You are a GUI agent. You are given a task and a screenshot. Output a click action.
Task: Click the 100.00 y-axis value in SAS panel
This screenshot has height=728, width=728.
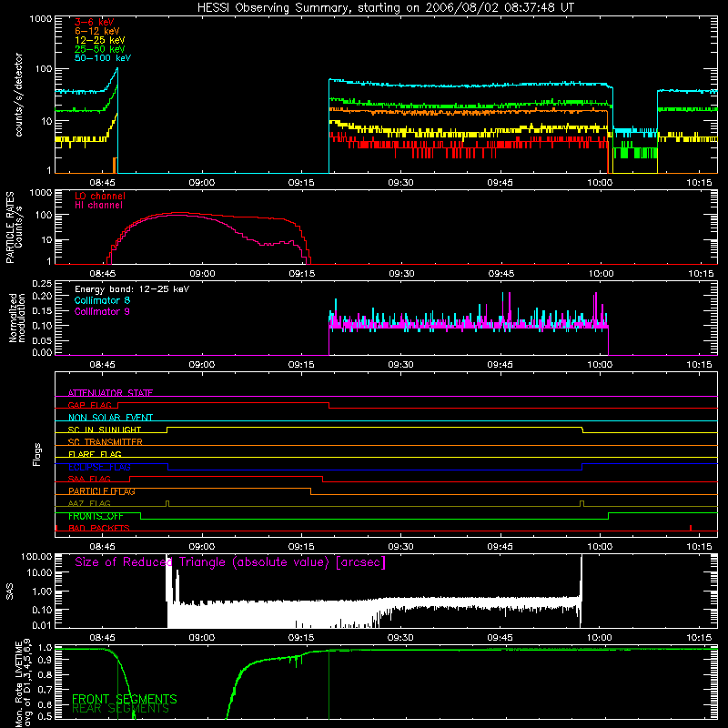tap(36, 556)
